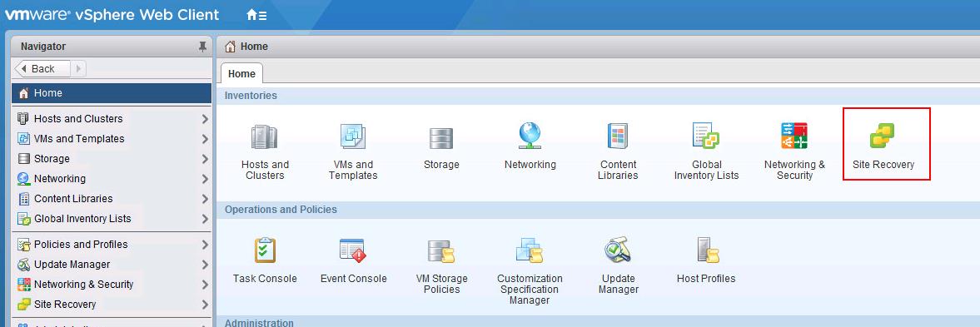The height and width of the screenshot is (327, 980).
Task: Expand Networking & Security chevron in Navigator
Action: click(204, 284)
